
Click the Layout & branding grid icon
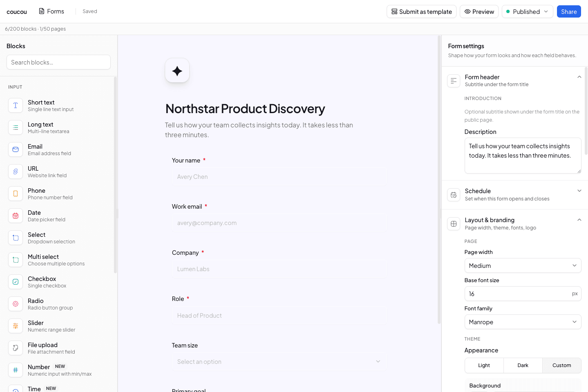[x=454, y=224]
